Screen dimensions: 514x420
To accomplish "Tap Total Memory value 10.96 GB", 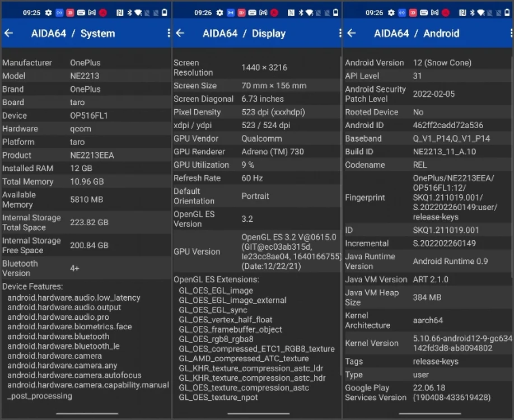I will pyautogui.click(x=87, y=181).
